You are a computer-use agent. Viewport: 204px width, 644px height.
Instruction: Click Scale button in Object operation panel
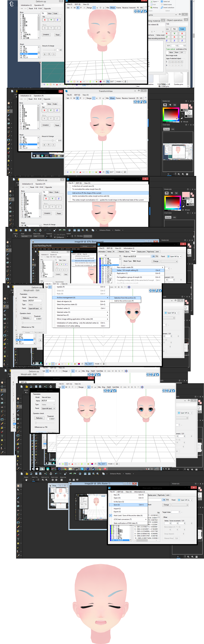182,29
